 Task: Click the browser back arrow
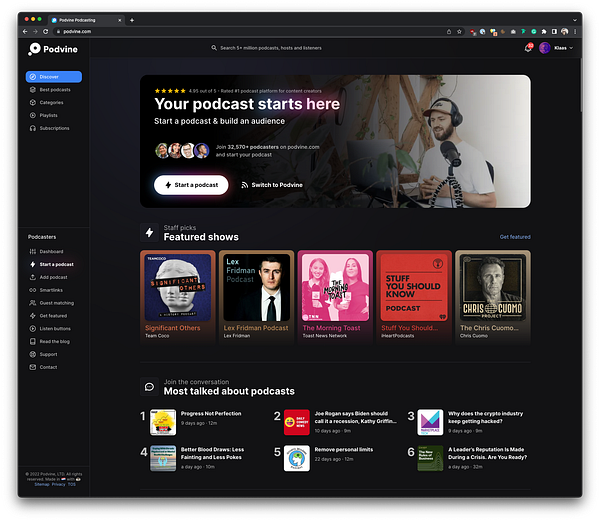(x=25, y=31)
